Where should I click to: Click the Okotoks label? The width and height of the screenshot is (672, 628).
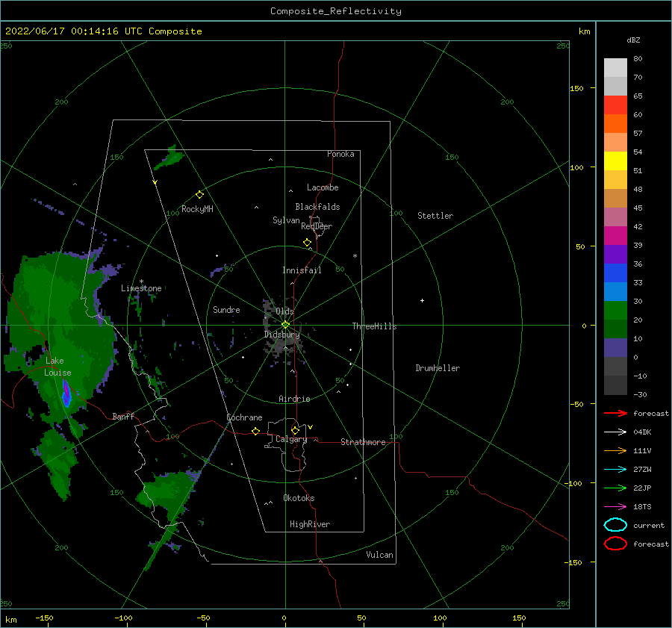pyautogui.click(x=299, y=498)
